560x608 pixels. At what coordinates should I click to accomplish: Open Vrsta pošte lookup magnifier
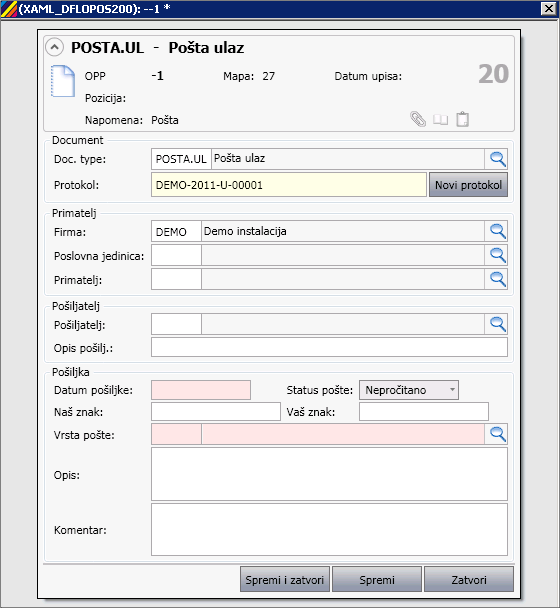click(496, 434)
